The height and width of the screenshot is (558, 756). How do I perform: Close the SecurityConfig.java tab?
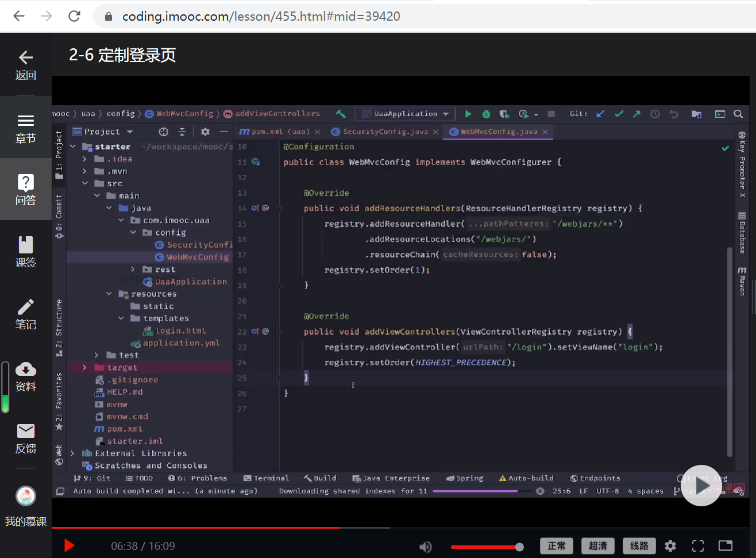point(435,132)
